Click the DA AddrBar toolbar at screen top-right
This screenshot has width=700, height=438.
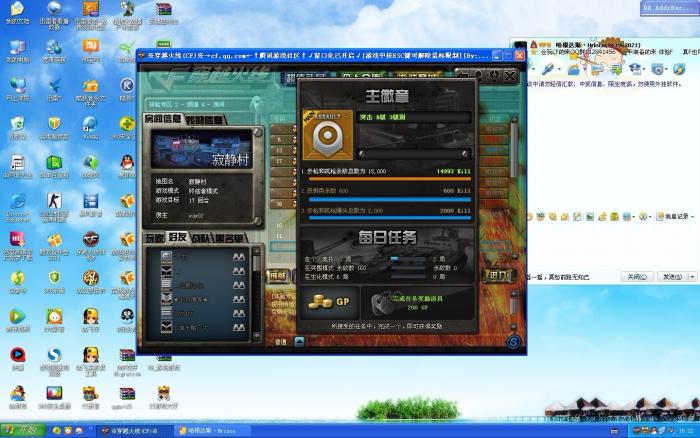(x=668, y=8)
